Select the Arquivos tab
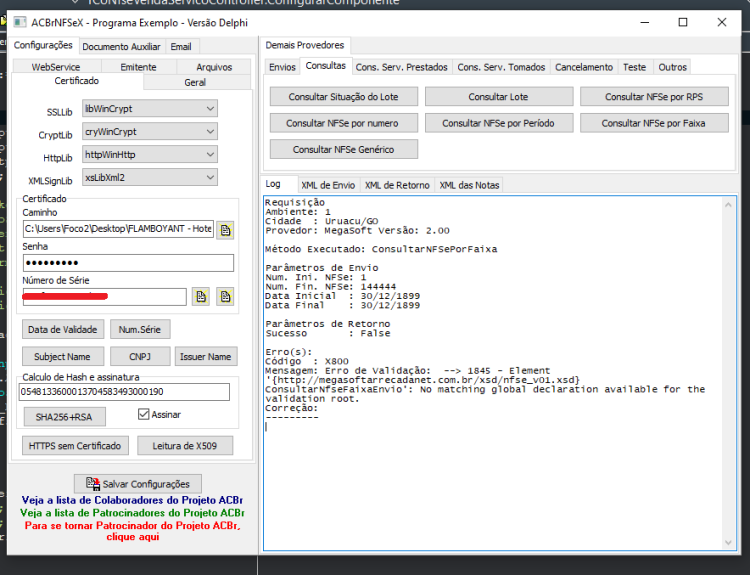Screen dimensions: 750x575 (x=214, y=67)
